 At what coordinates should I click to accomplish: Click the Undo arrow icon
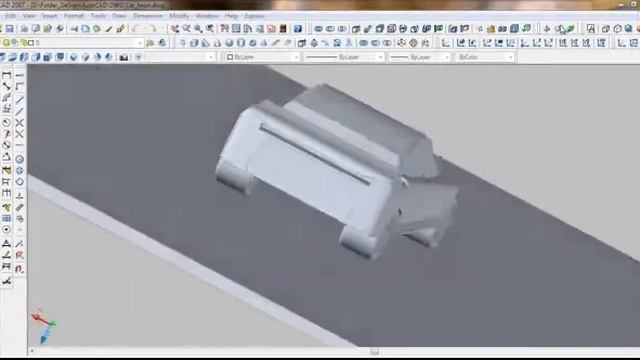[x=136, y=29]
